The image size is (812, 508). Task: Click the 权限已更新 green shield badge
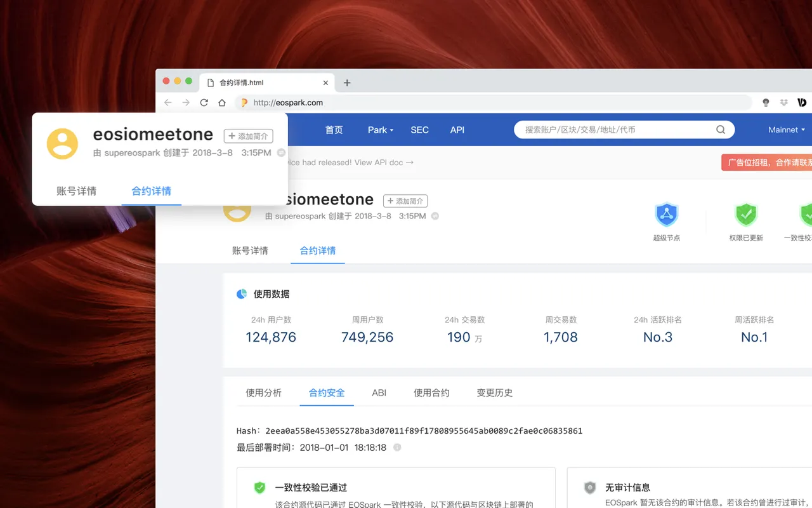pos(746,215)
